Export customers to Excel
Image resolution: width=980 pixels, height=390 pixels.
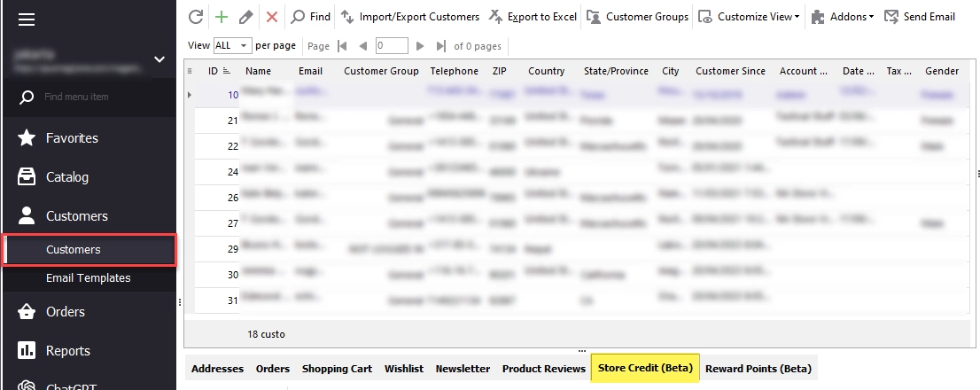click(x=533, y=17)
